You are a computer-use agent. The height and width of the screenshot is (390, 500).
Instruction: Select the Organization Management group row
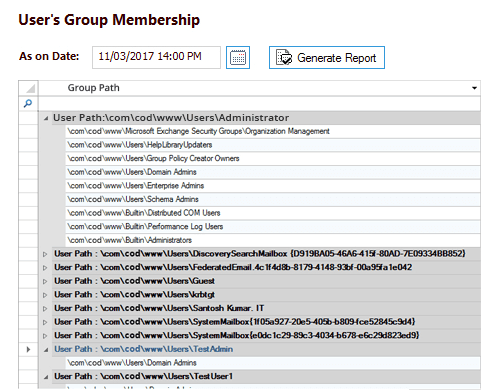[x=273, y=131]
